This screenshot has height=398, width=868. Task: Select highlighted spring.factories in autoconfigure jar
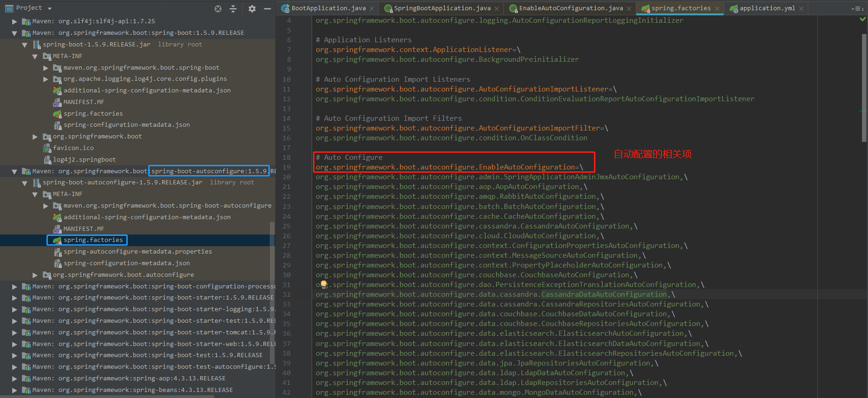tap(93, 240)
